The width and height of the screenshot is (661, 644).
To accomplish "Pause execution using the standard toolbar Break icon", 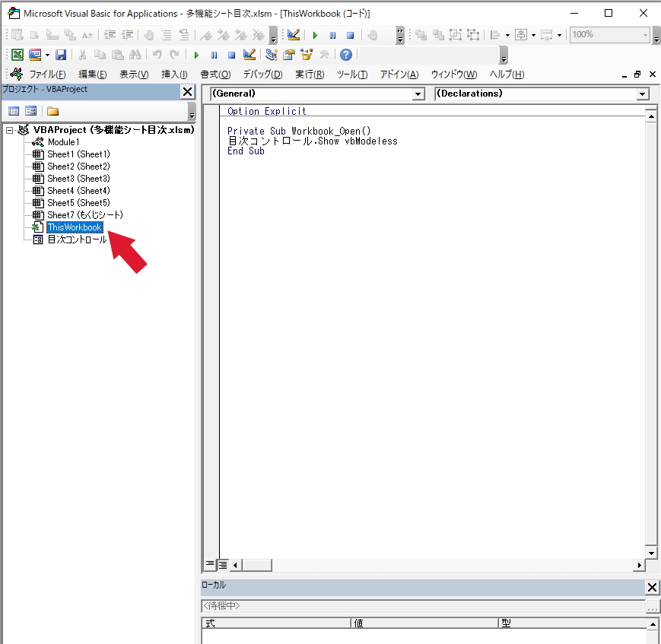I will (215, 56).
